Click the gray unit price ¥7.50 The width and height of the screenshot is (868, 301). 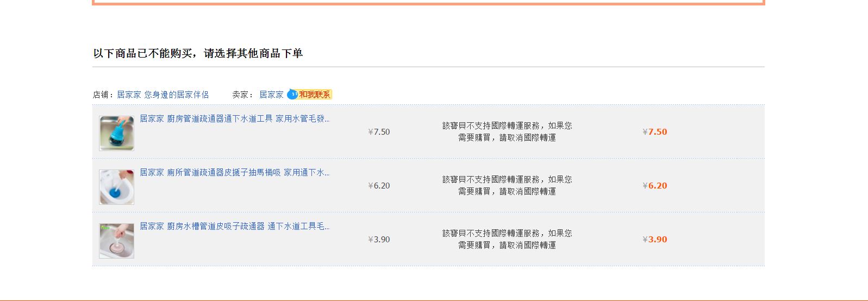click(x=379, y=132)
